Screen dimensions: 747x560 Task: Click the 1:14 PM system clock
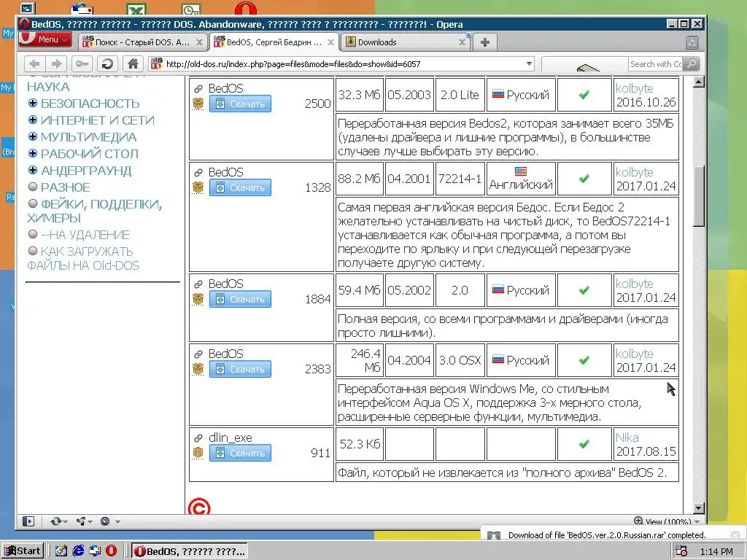tap(716, 551)
